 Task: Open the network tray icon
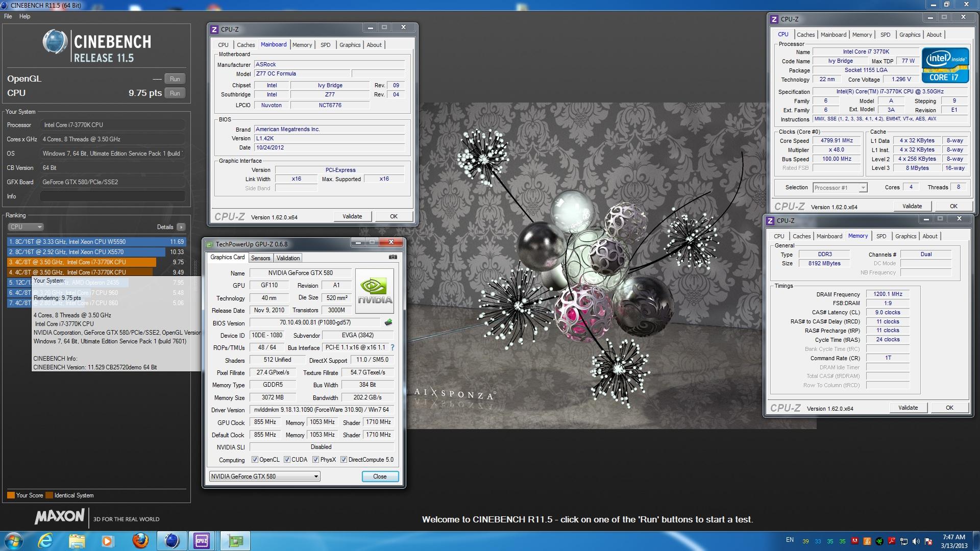click(x=904, y=541)
